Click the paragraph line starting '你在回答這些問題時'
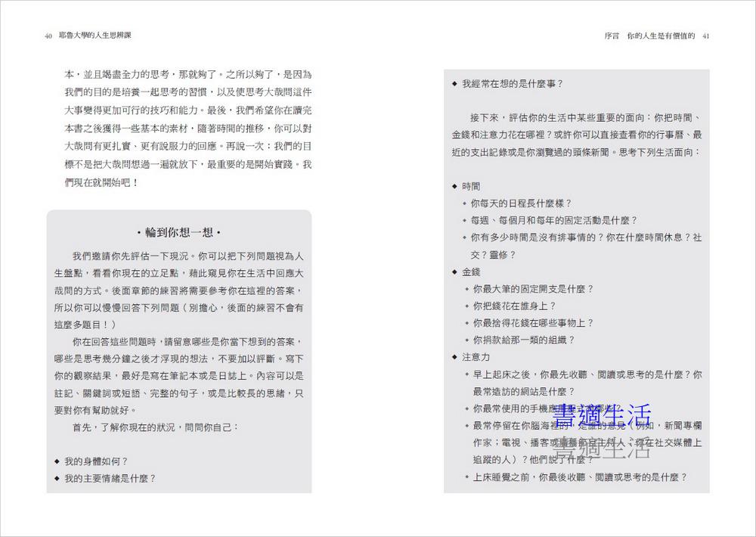The image size is (756, 537). click(188, 342)
